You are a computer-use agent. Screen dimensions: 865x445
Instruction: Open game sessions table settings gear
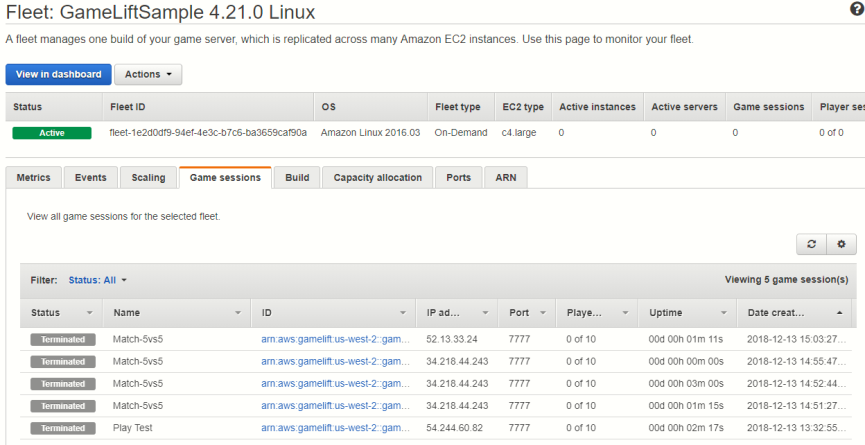coord(841,244)
